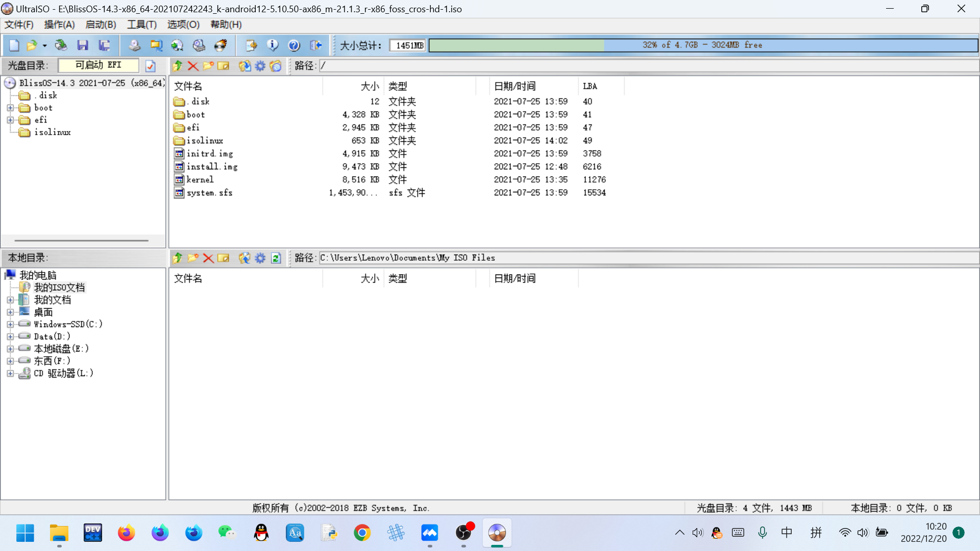Expand Data(D:) drive node

tap(10, 337)
